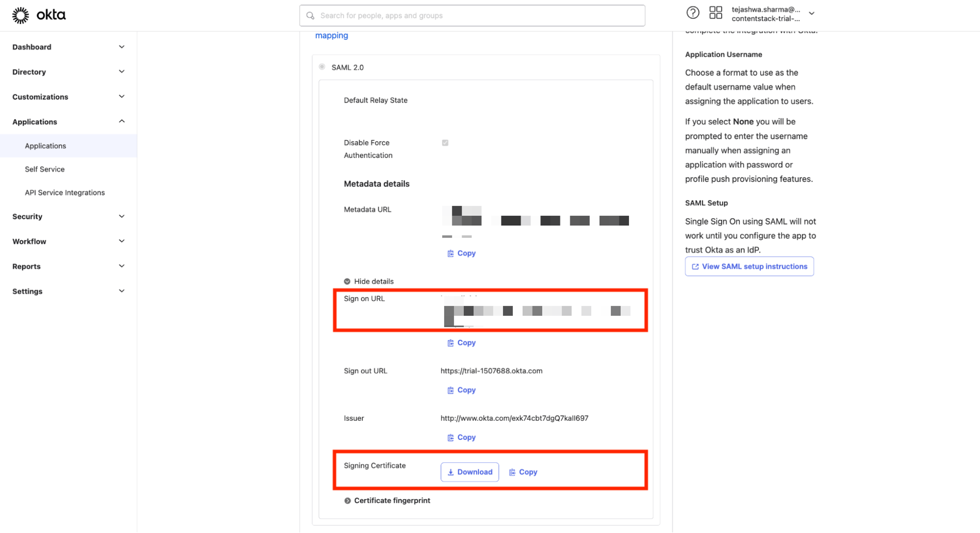Expand the Workflow menu chevron
This screenshot has height=533, width=980.
coord(122,241)
